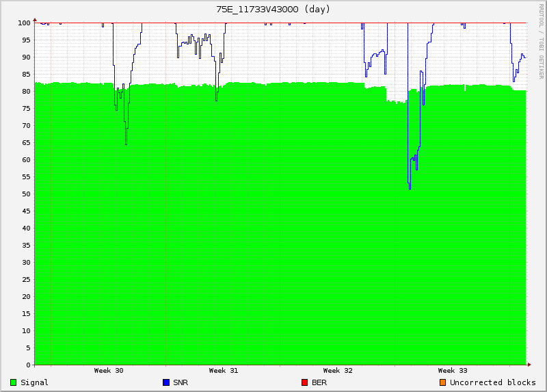Screen dimensions: 547x392
Task: Click the y-axis value 75
Action: point(26,109)
